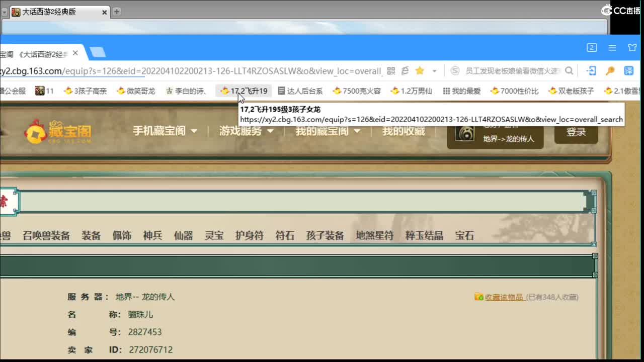Screen dimensions: 644x362
Task: Open bookmark 3孩子高亲
Action: (x=85, y=91)
